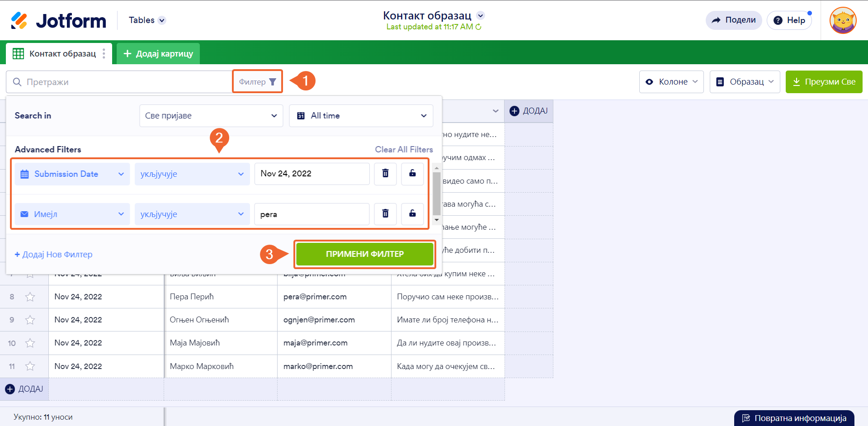Open the three-dot tab options menu
Image resolution: width=868 pixels, height=426 pixels.
click(104, 54)
